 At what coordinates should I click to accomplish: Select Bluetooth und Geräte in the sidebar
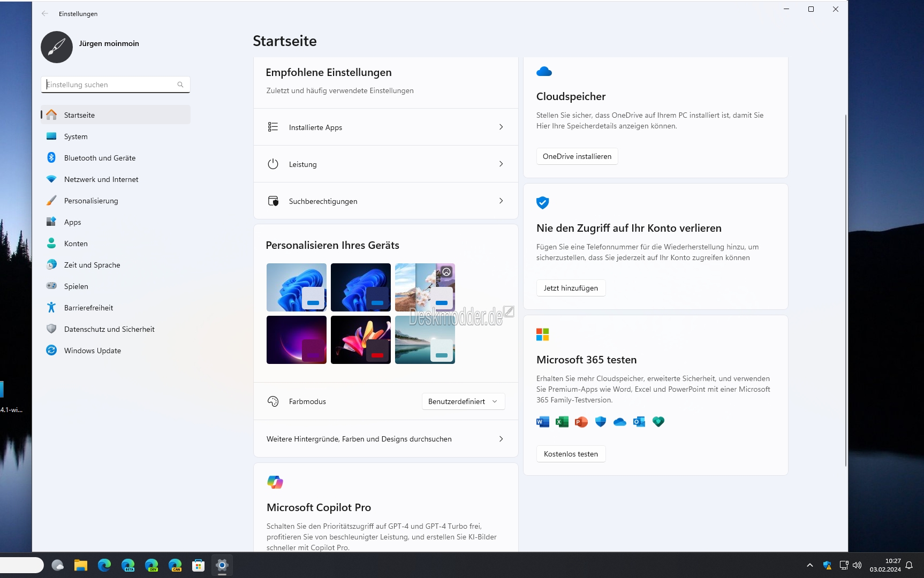tap(99, 157)
